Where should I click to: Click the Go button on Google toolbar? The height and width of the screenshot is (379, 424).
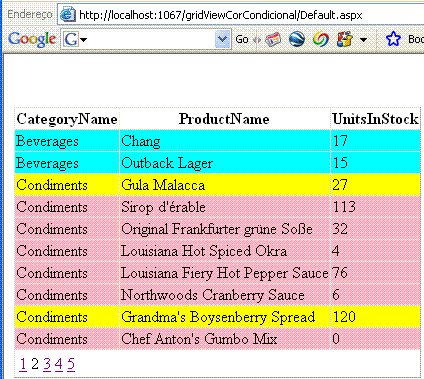[x=242, y=39]
